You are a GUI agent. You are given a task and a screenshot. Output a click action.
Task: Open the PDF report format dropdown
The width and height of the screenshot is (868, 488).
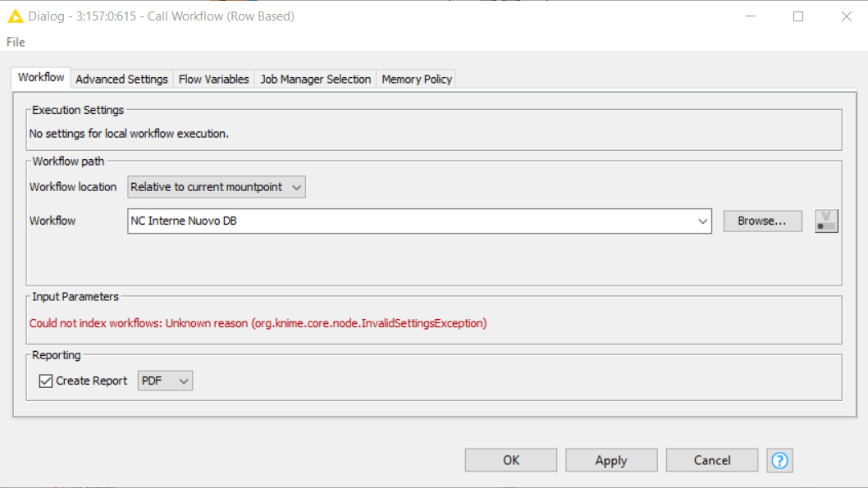pos(165,381)
